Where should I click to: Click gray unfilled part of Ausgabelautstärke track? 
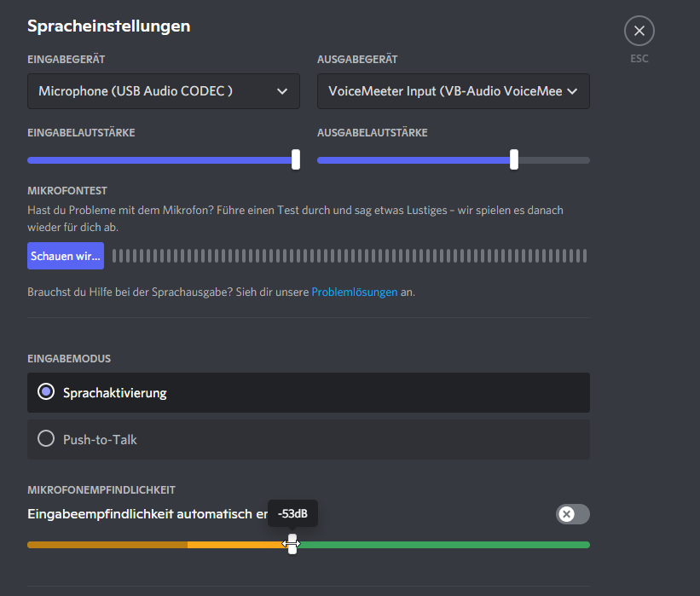554,160
